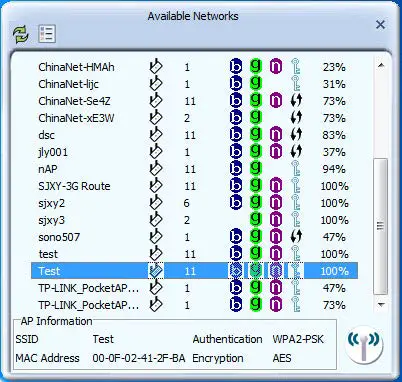402x382 pixels.
Task: Click the 802.11g icon for sjxy3
Action: (x=256, y=219)
